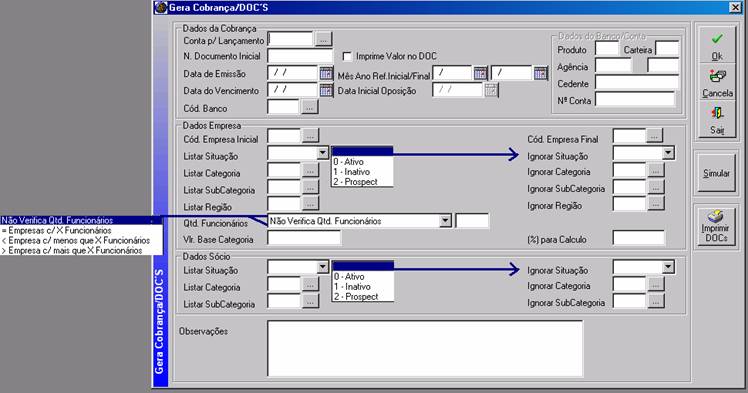
Task: Enable Imprime Valor no DOC checkbox
Action: click(347, 56)
